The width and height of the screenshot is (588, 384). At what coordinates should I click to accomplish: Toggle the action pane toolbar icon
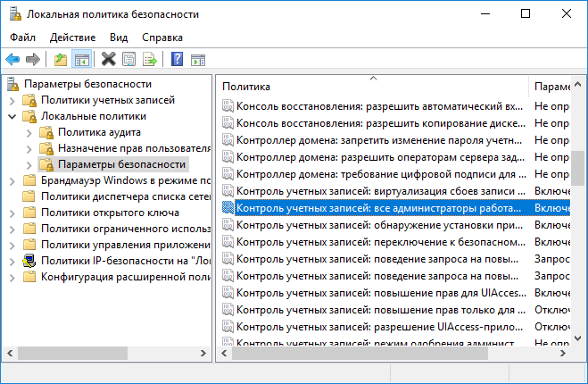[198, 60]
